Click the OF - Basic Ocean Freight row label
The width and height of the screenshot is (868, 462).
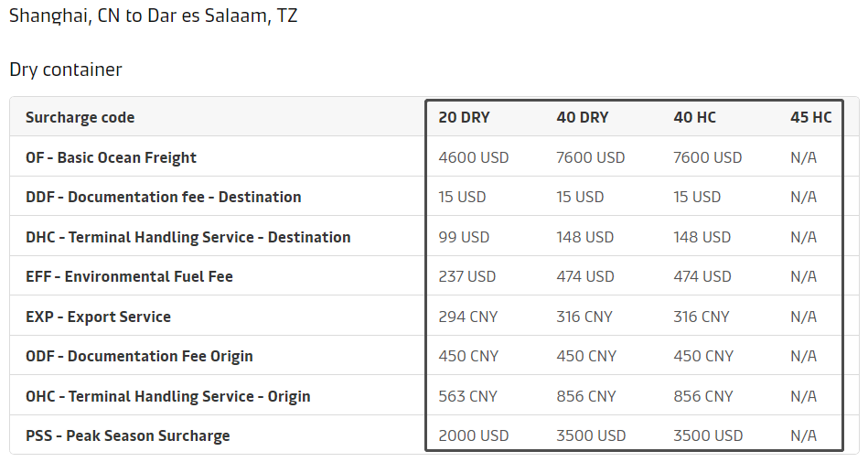click(x=111, y=157)
